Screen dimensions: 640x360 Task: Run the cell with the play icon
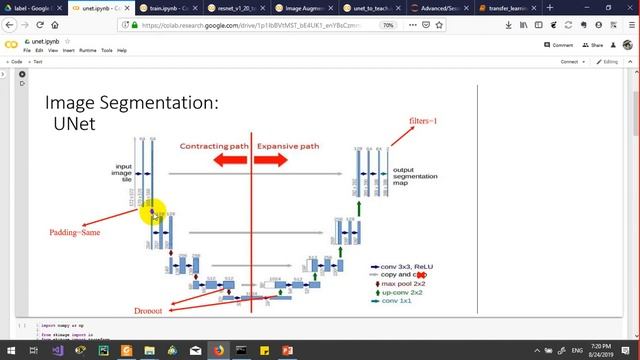pos(22,74)
